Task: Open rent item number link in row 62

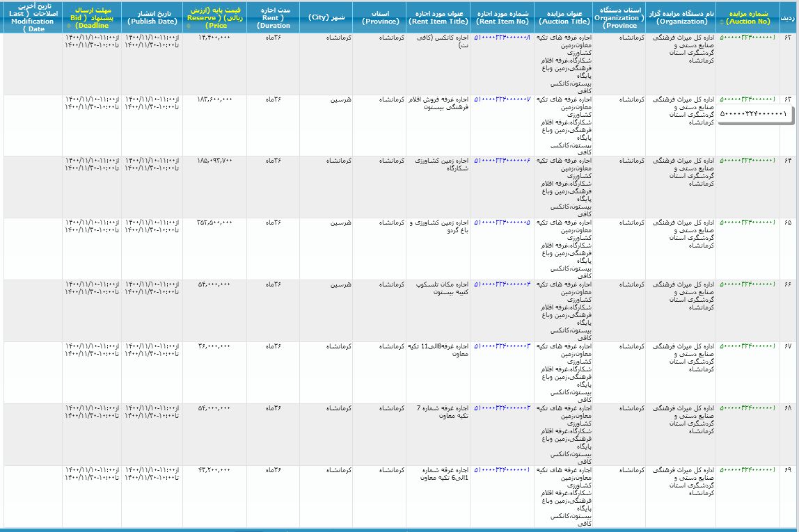Action: coord(501,38)
